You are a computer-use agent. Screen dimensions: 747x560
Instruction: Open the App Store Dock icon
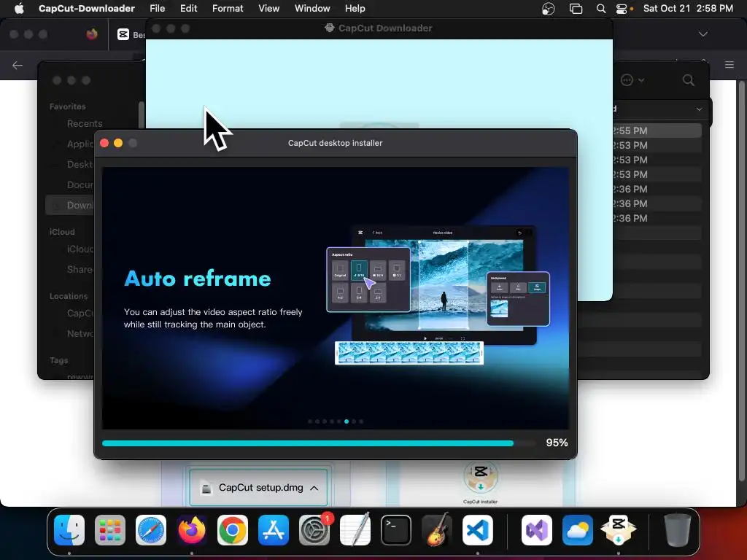click(274, 530)
